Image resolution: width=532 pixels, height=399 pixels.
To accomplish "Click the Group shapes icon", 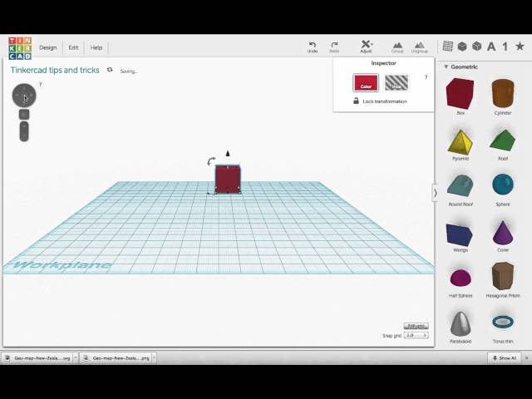I will [397, 47].
